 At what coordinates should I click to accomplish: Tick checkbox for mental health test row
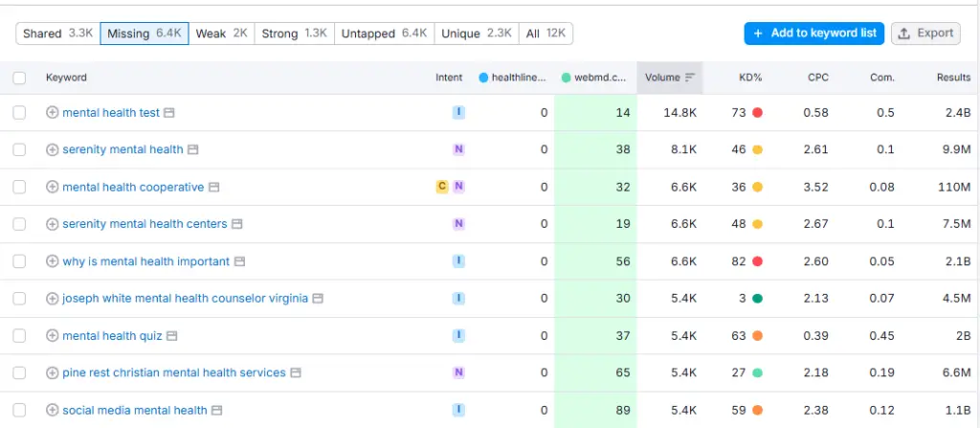(19, 113)
